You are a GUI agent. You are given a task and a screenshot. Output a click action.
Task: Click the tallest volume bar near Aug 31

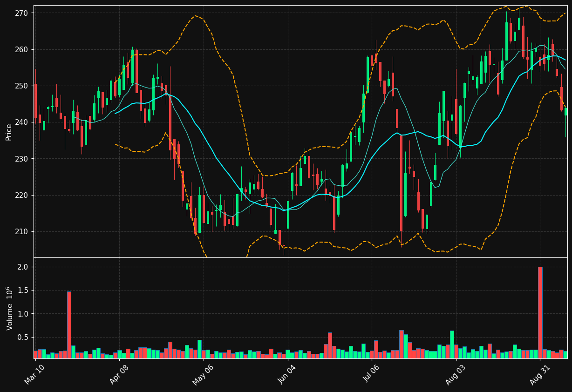coord(540,312)
